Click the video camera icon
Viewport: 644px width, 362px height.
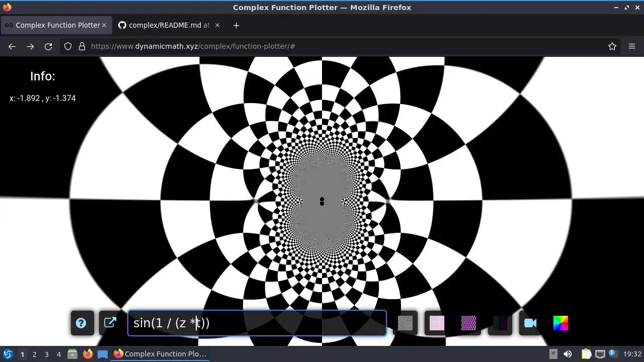click(x=530, y=323)
